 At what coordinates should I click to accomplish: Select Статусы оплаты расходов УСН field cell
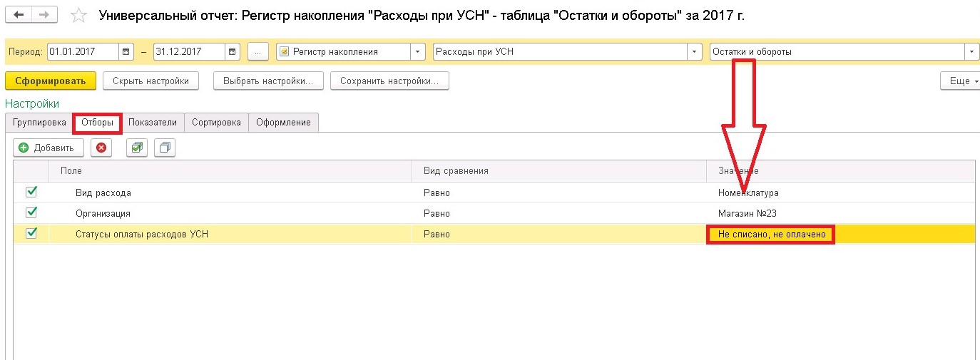[230, 234]
